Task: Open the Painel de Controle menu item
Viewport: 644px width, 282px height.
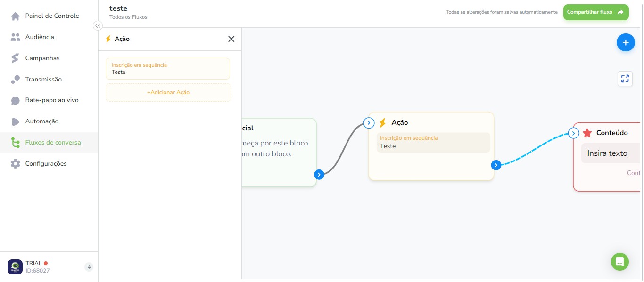Action: tap(49, 16)
